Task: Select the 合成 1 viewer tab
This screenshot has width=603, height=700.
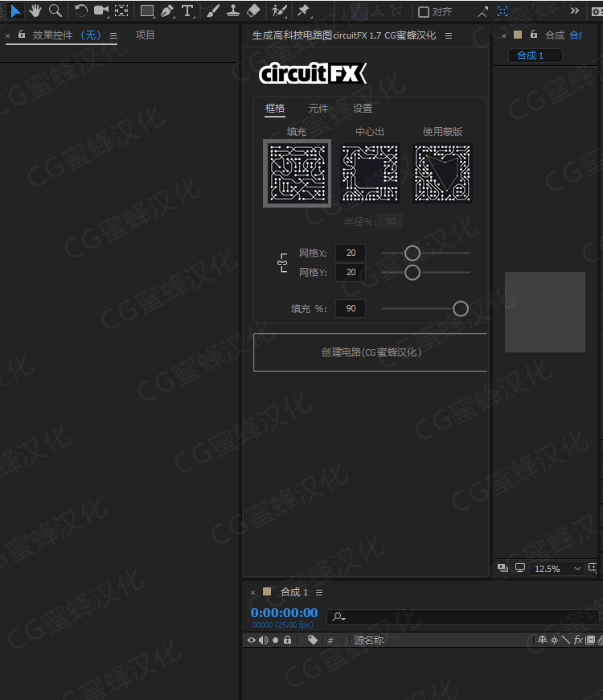Action: click(535, 56)
